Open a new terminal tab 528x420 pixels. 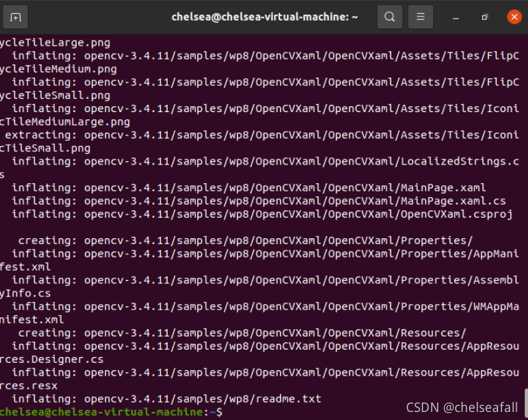point(15,17)
